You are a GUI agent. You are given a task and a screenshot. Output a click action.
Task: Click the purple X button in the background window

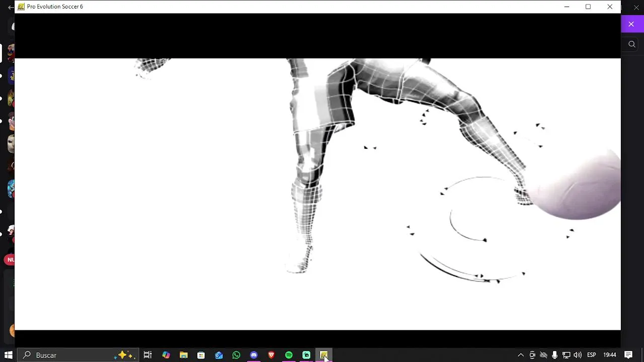pyautogui.click(x=631, y=24)
